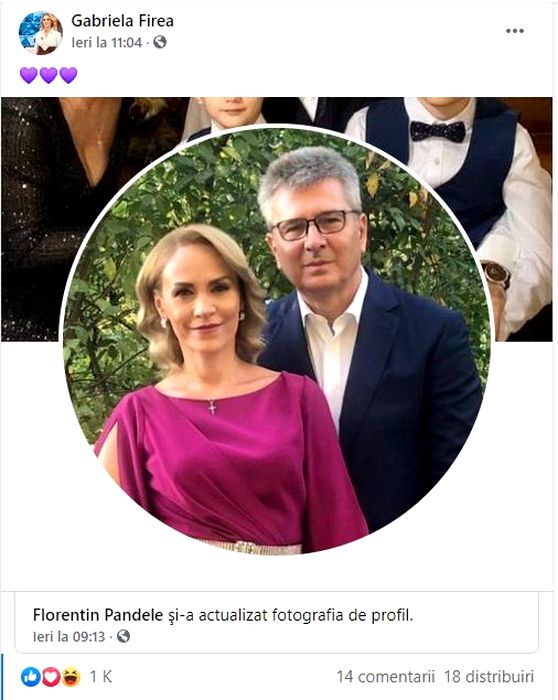Open the three-dot post options menu
Screen dimensions: 558x700
515,31
